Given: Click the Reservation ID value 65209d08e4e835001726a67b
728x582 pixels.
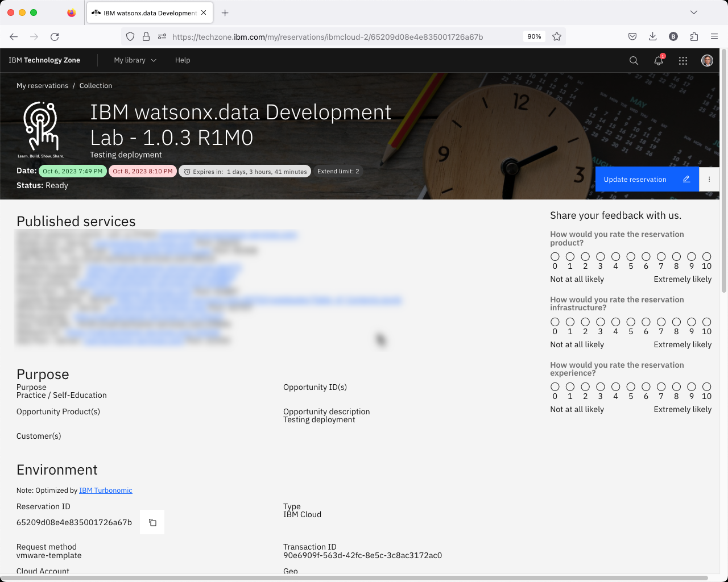Looking at the screenshot, I should point(74,522).
